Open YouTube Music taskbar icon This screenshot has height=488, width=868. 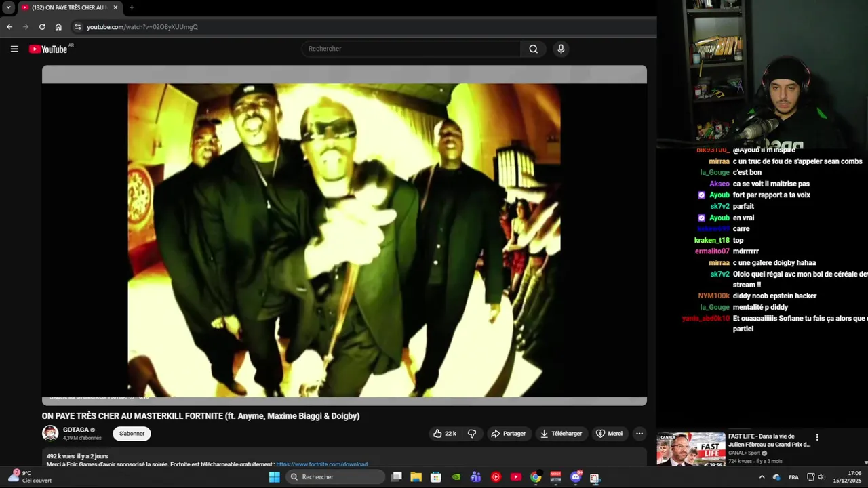(x=496, y=477)
